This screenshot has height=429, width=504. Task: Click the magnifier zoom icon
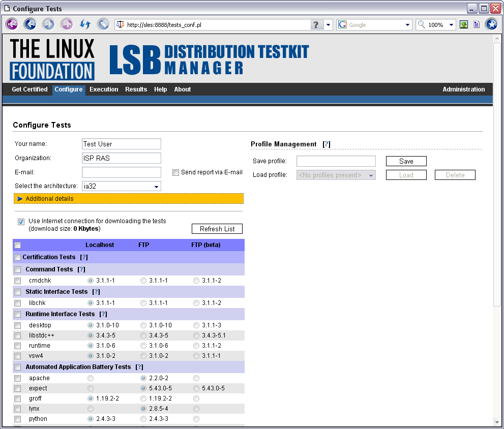tap(422, 25)
